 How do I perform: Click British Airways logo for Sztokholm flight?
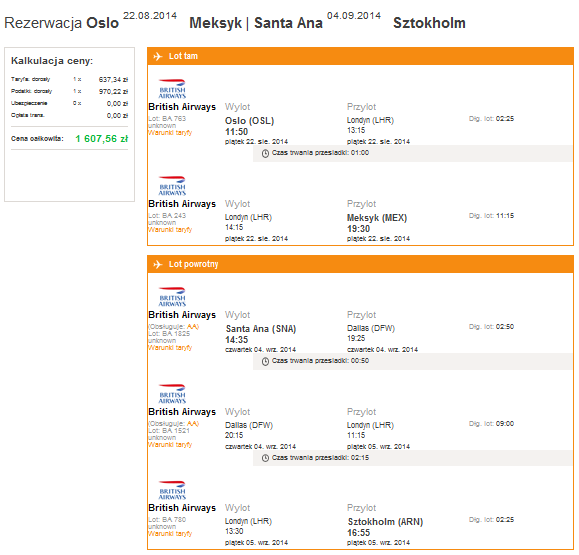[172, 490]
